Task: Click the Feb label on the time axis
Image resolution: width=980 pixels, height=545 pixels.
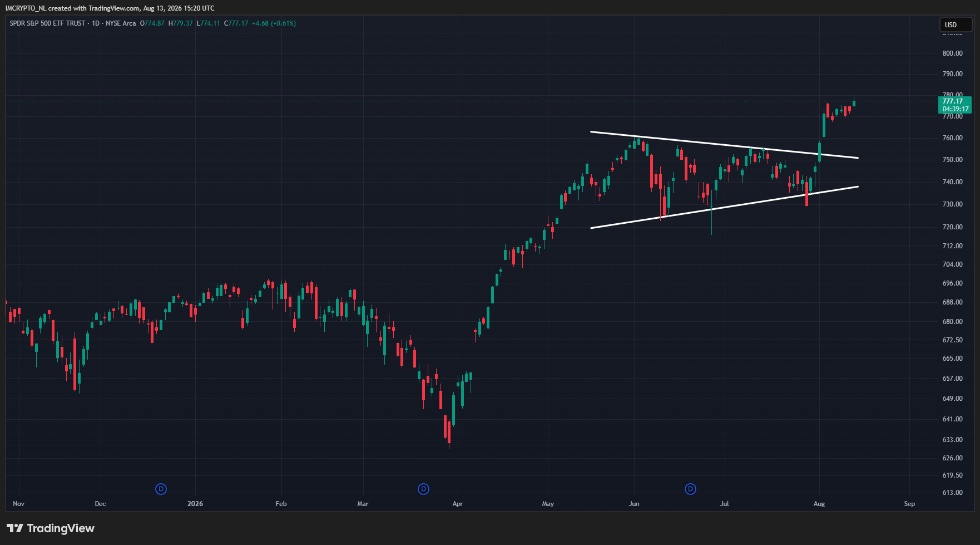Action: point(281,504)
